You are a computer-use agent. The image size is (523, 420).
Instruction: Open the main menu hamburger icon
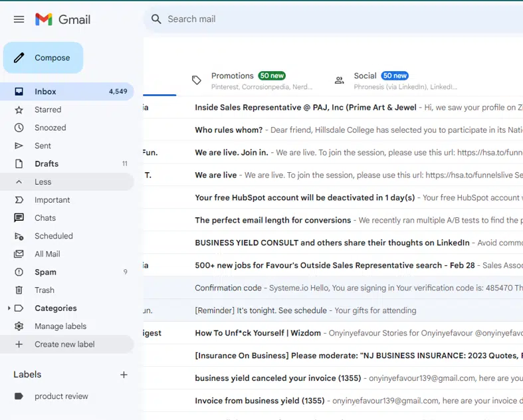pyautogui.click(x=19, y=19)
